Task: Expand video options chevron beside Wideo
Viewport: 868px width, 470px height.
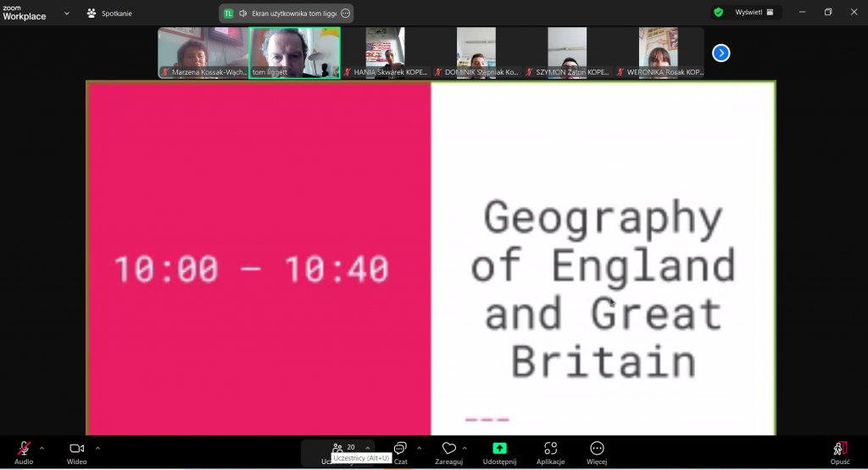Action: 98,448
